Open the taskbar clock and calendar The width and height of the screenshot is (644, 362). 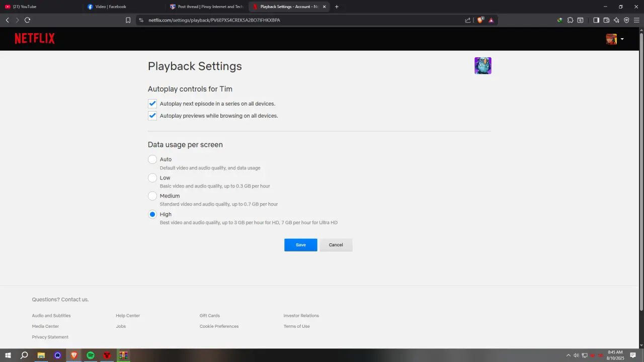pyautogui.click(x=615, y=355)
